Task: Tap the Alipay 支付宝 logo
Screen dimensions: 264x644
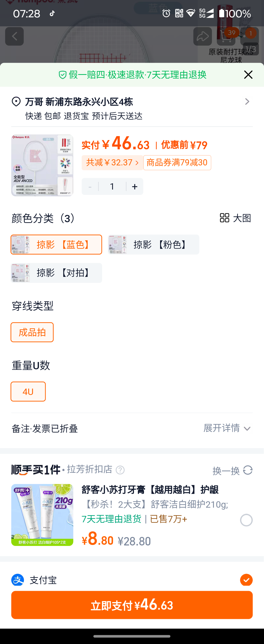Action: coord(18,580)
